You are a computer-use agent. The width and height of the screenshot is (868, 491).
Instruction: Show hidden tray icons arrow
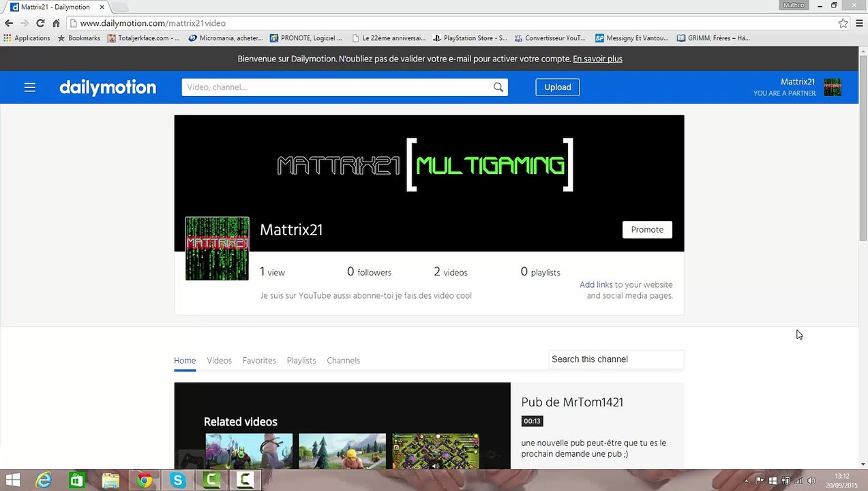click(x=746, y=481)
